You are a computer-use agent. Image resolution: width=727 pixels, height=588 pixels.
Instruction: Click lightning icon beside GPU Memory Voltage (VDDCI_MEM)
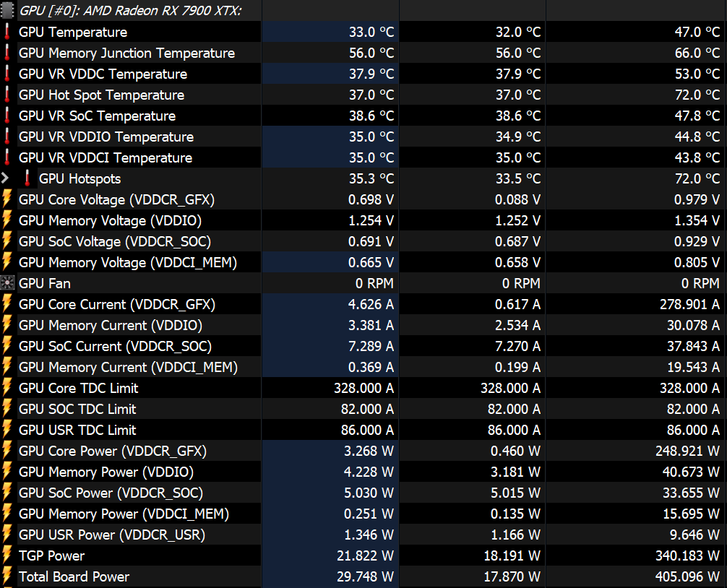point(7,261)
